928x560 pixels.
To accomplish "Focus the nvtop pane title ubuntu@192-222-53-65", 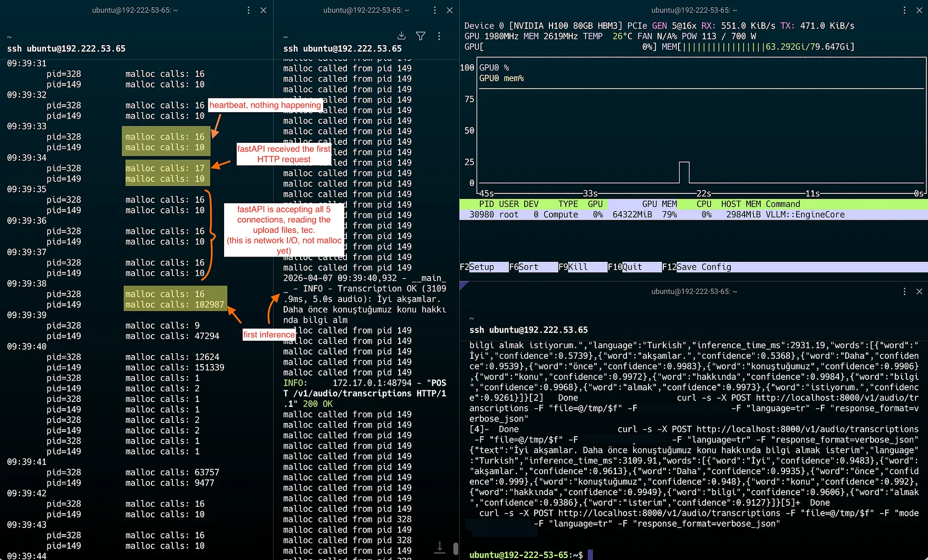I will click(694, 10).
